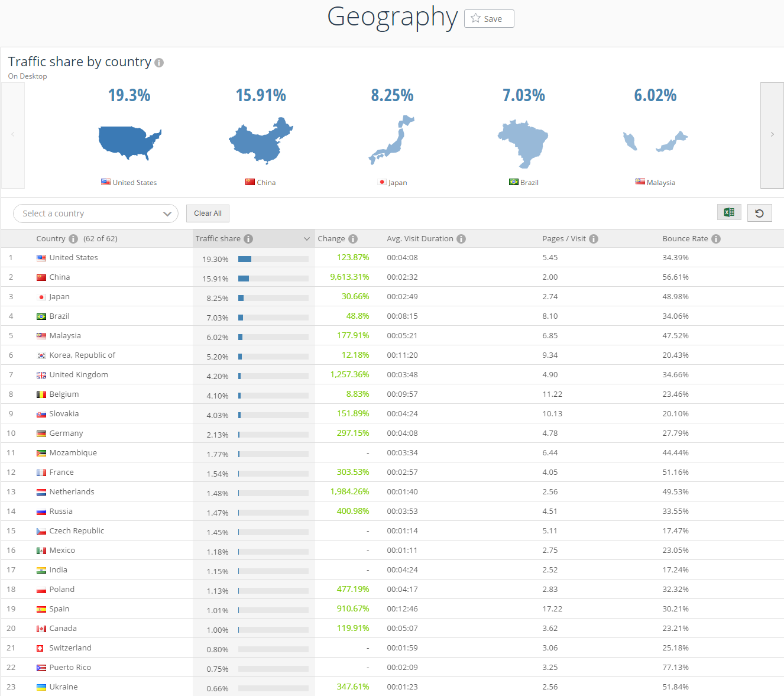The height and width of the screenshot is (696, 784).
Task: Click Bounce Rate column header
Action: point(685,239)
